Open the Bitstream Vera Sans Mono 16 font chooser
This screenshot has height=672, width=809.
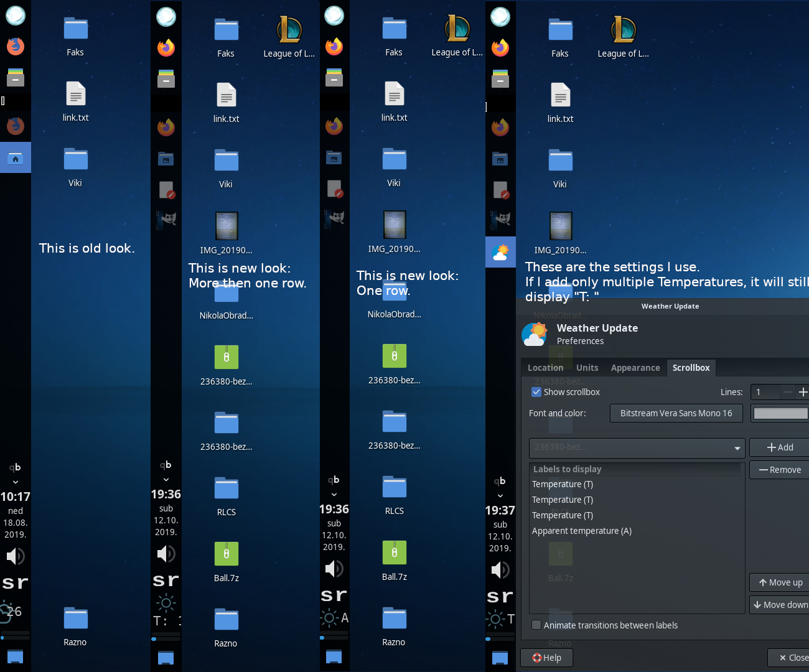[676, 413]
